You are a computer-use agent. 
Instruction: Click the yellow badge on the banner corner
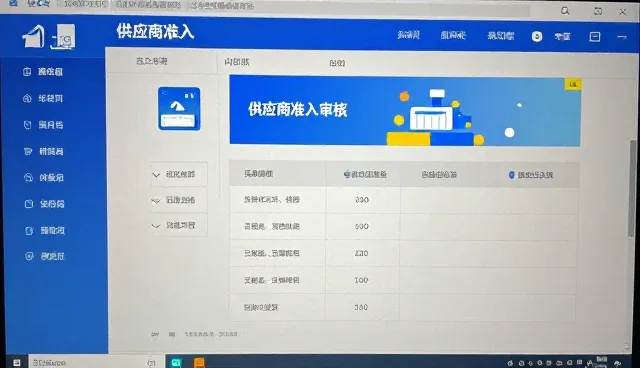pos(573,84)
